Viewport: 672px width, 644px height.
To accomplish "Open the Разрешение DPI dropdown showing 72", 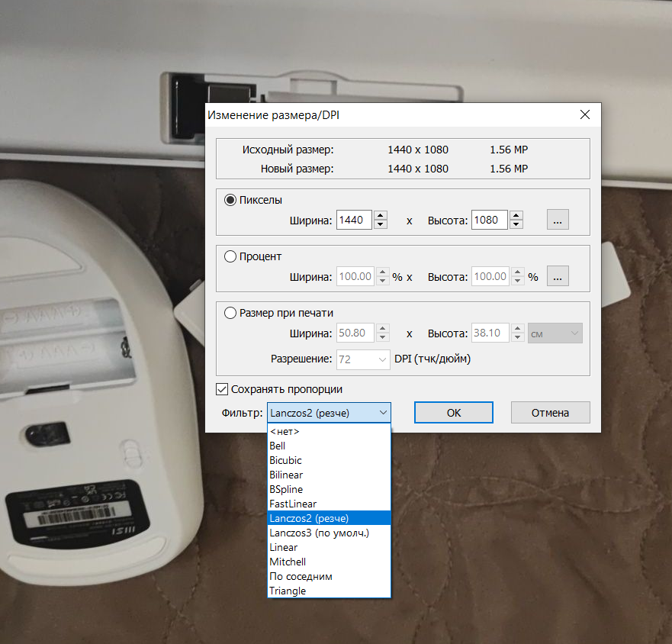I will (x=363, y=359).
